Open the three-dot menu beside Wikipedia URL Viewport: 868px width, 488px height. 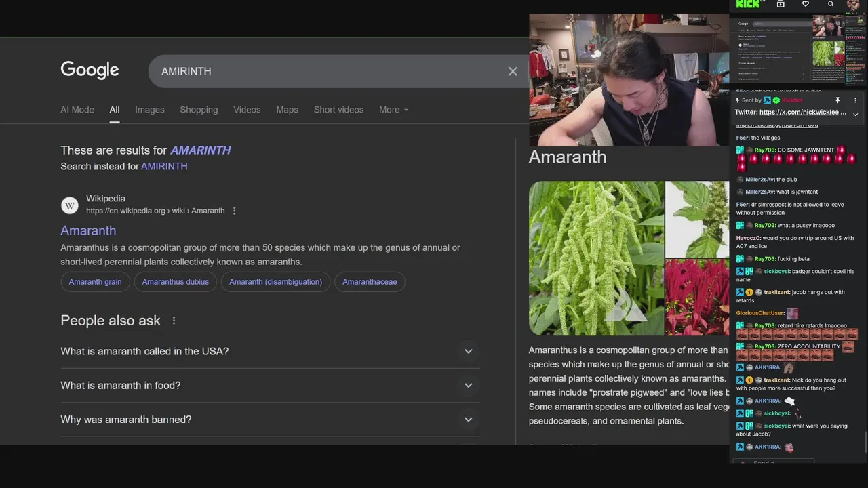click(235, 211)
